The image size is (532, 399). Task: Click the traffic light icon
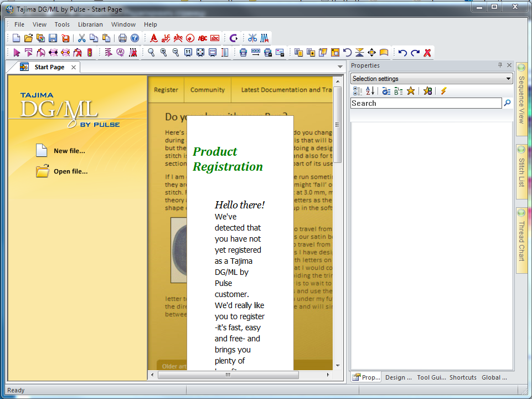(x=90, y=53)
